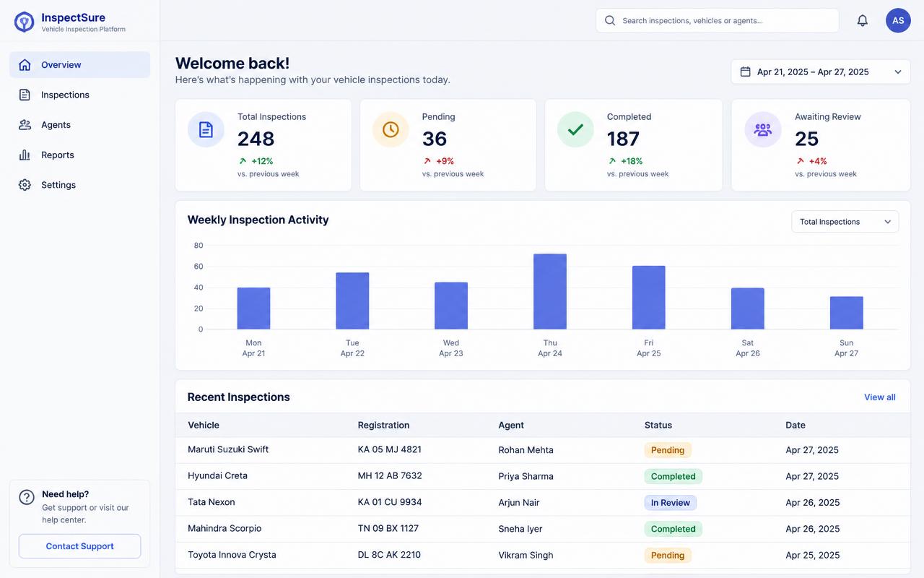Click the Contact Support button

tap(79, 546)
